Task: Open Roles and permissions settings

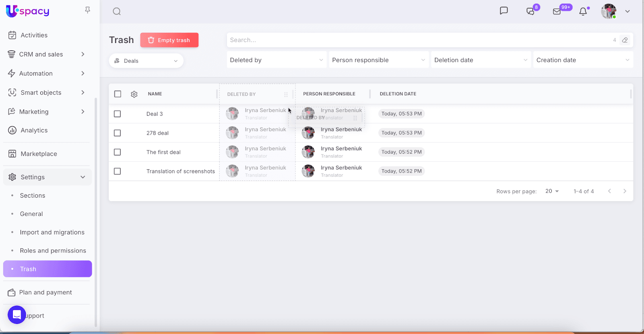Action: coord(53,250)
